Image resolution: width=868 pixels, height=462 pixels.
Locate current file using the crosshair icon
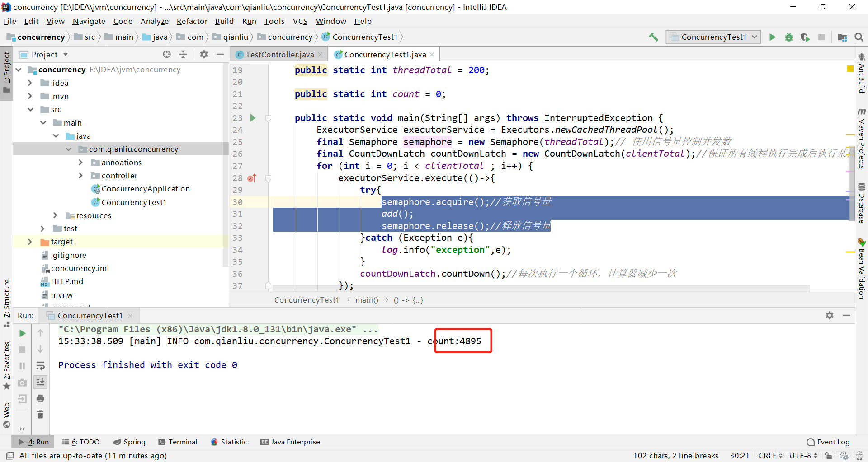[167, 54]
